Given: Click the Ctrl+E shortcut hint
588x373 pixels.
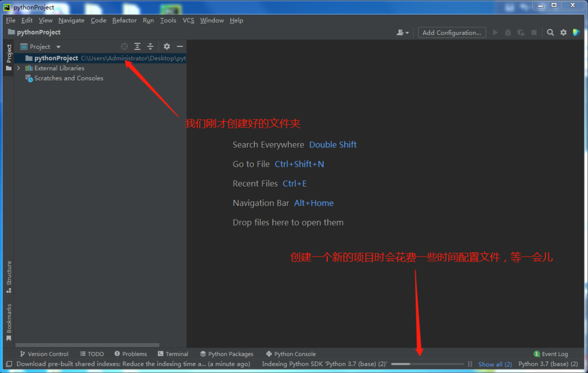Looking at the screenshot, I should coord(295,183).
